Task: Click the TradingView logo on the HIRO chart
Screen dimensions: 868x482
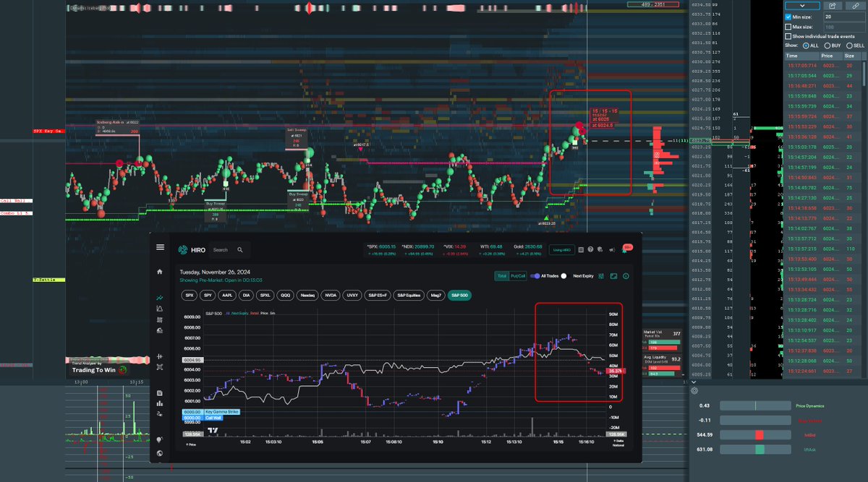Action: (213, 431)
